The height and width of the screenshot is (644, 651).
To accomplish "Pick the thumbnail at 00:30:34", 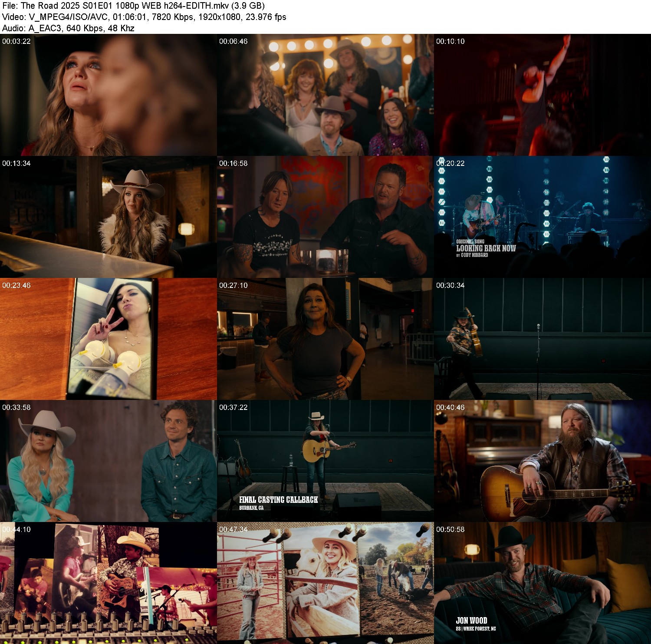I will coord(542,339).
